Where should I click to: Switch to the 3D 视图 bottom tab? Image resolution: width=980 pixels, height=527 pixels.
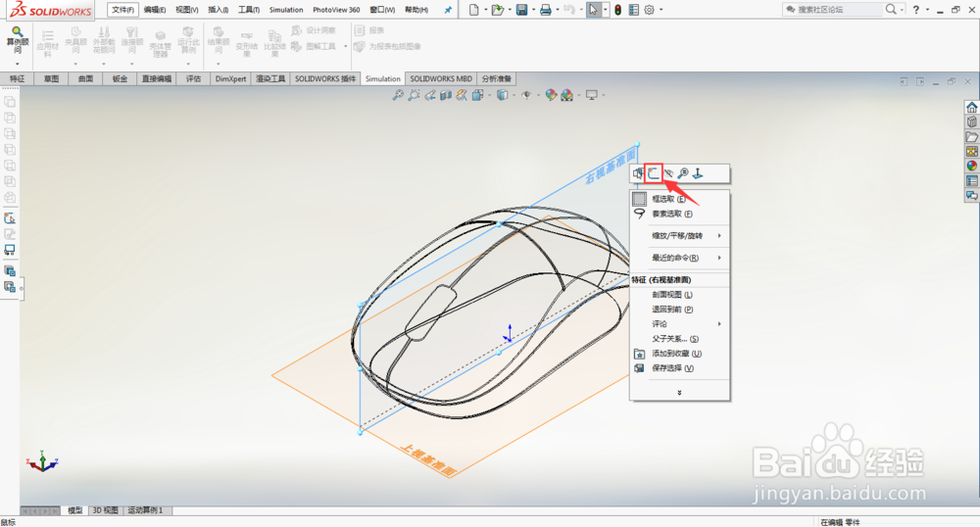click(105, 510)
